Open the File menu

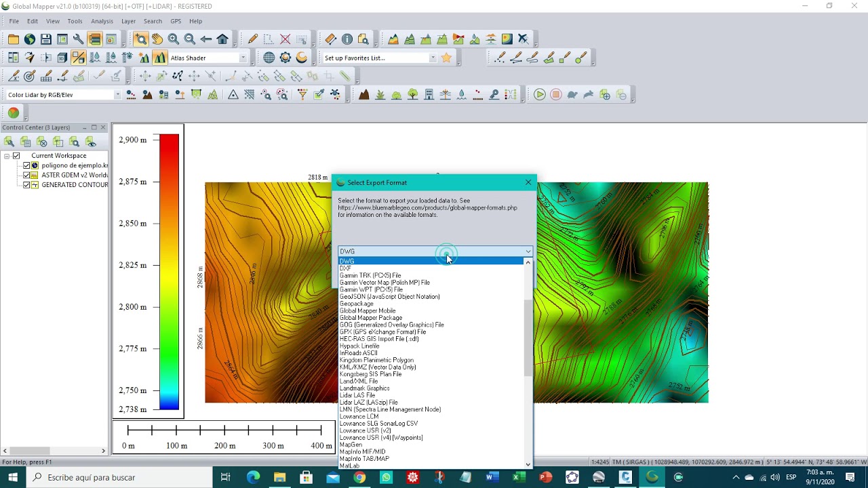(x=14, y=21)
